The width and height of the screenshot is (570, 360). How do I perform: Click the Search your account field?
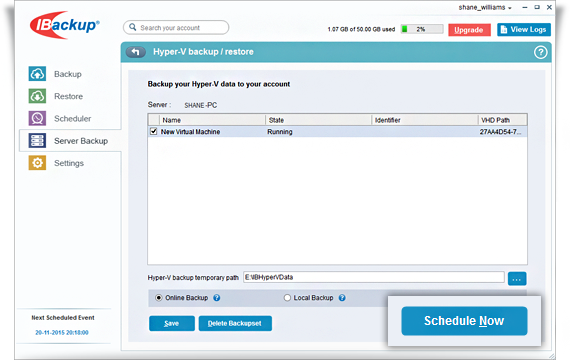coord(176,28)
